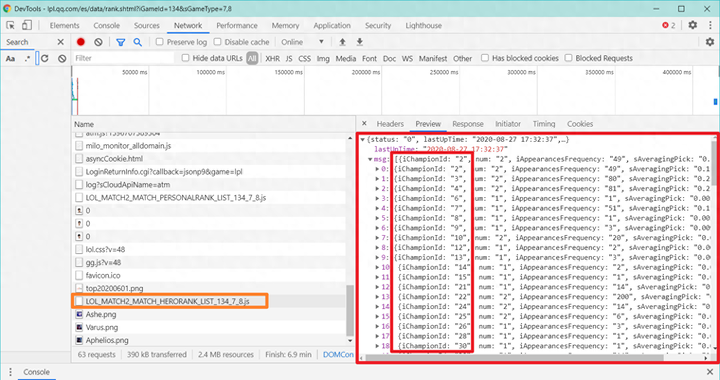Open the DevTools settings gear icon
The image size is (720, 380).
(x=692, y=25)
